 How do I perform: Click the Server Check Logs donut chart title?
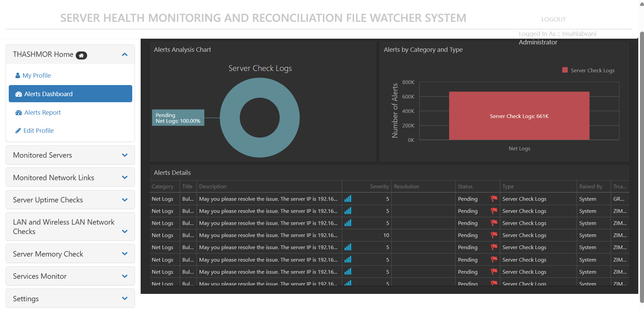tap(260, 68)
